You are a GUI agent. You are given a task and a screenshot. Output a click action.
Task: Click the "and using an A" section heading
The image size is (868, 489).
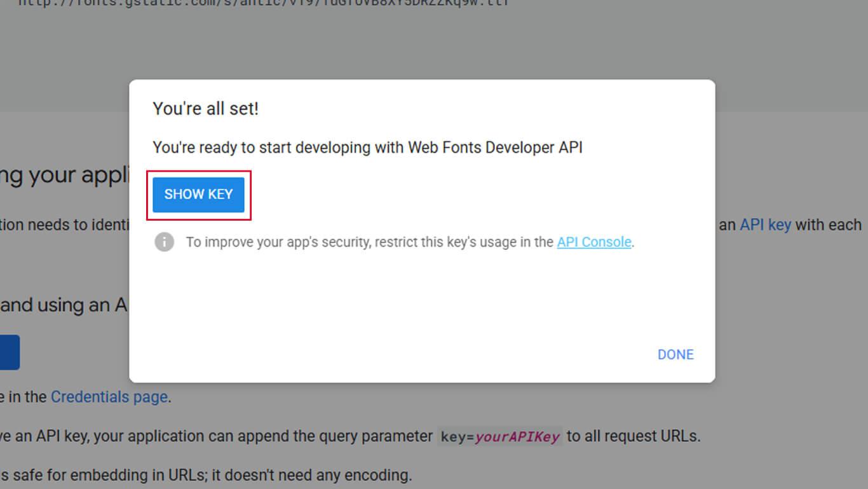coord(64,305)
